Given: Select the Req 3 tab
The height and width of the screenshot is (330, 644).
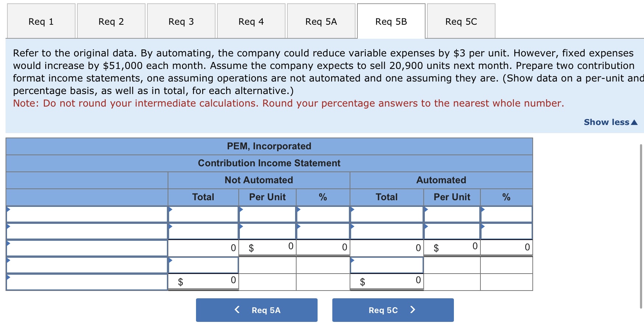Looking at the screenshot, I should click(181, 21).
